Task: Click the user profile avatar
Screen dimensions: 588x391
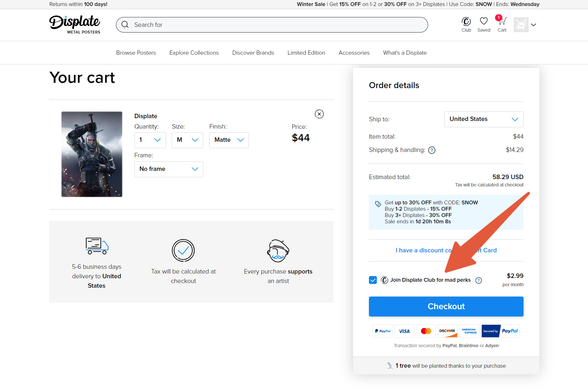Action: [x=521, y=25]
